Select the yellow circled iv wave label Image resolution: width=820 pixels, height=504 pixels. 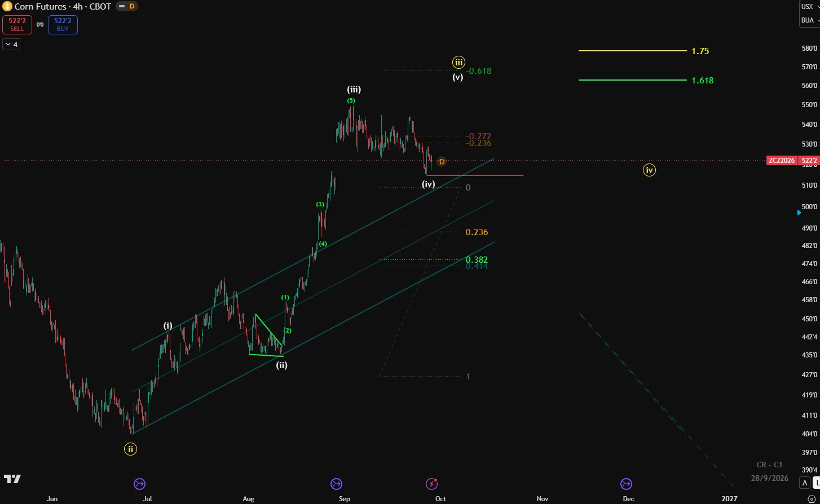point(649,170)
